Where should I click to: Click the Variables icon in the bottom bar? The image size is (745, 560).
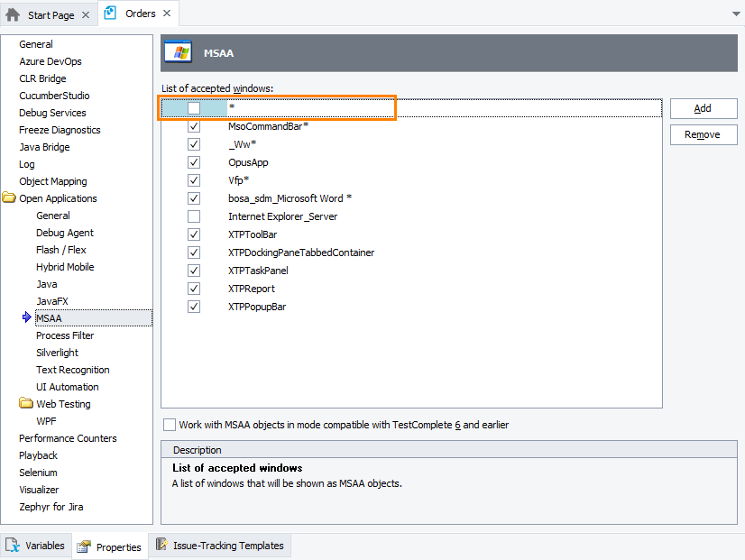(x=13, y=545)
